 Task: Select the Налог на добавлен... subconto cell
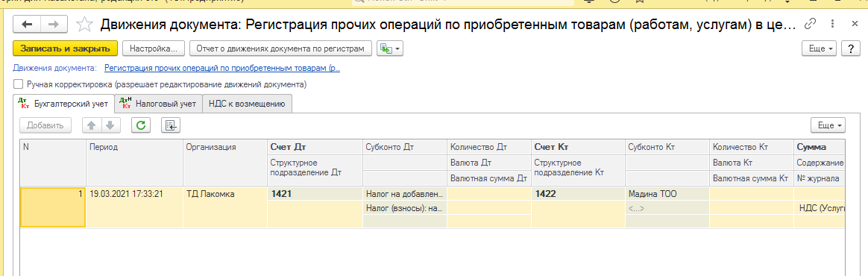coord(405,194)
